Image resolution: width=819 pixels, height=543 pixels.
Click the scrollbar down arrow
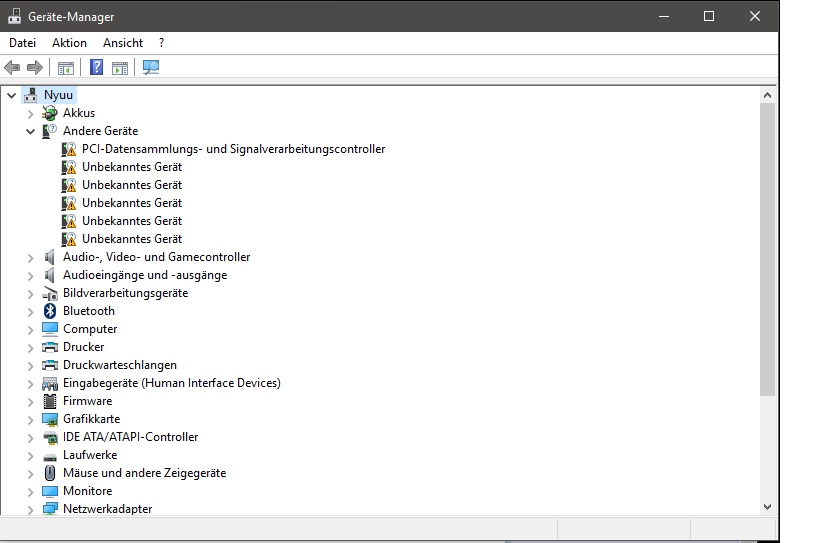pos(767,506)
